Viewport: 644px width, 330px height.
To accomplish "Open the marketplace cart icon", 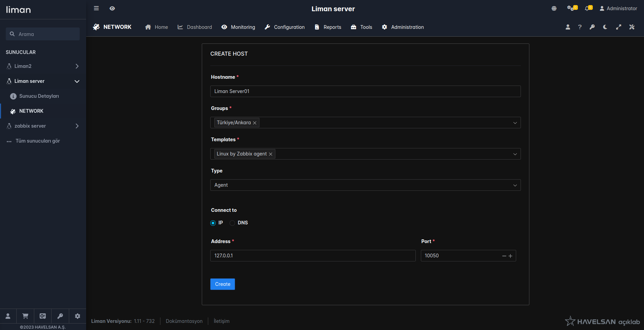I will 25,316.
